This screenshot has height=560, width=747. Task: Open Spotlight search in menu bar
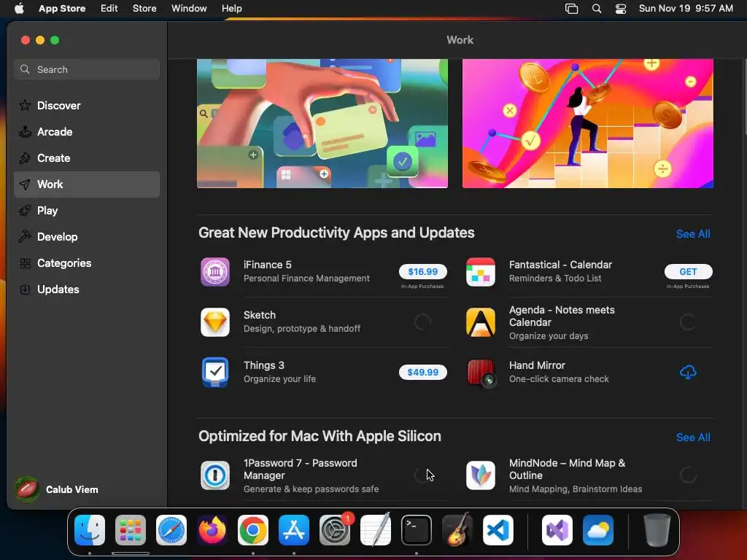(597, 9)
